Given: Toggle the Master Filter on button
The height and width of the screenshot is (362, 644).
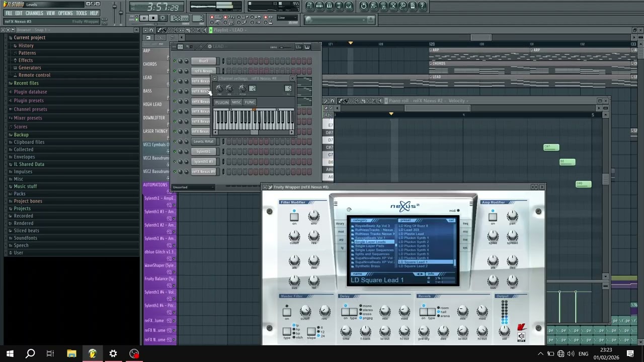Looking at the screenshot, I should (x=287, y=312).
